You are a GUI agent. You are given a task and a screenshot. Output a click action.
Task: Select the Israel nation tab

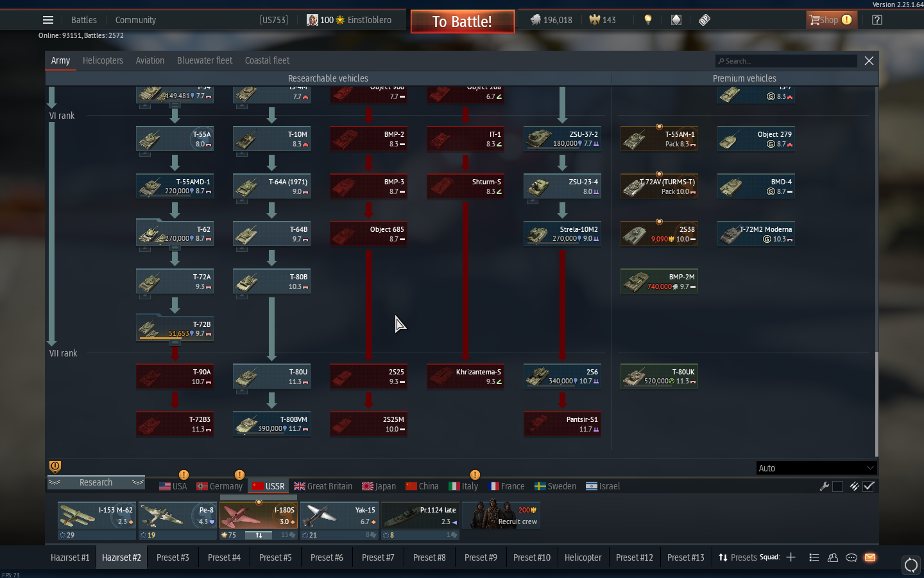coord(603,486)
